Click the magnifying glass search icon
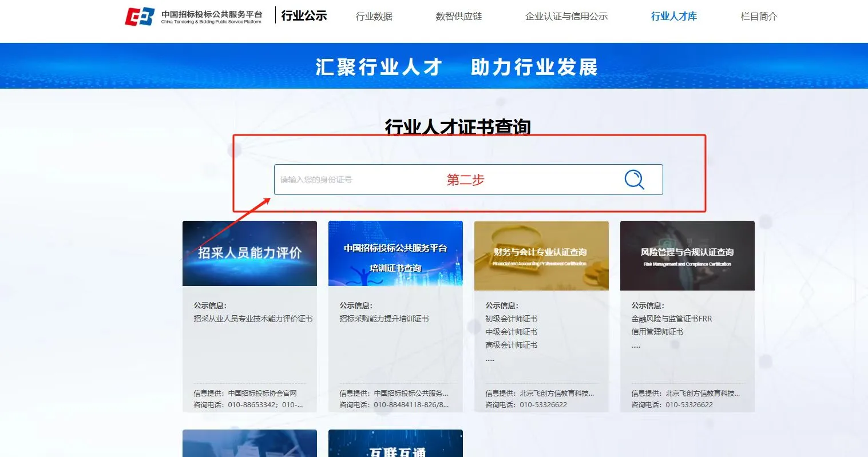 point(634,180)
